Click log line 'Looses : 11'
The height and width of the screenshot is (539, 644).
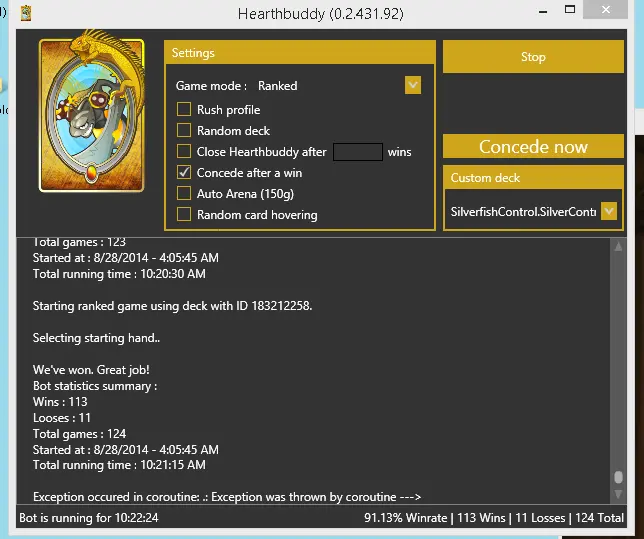[62, 418]
